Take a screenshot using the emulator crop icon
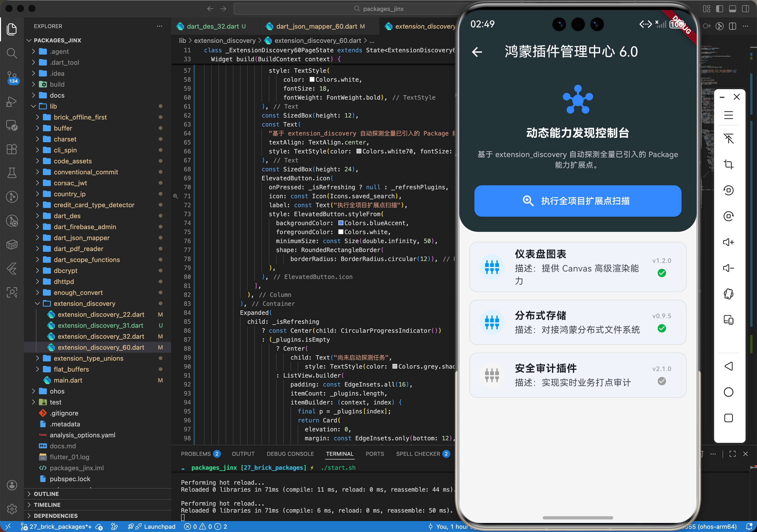Viewport: 757px width, 532px height. [729, 165]
